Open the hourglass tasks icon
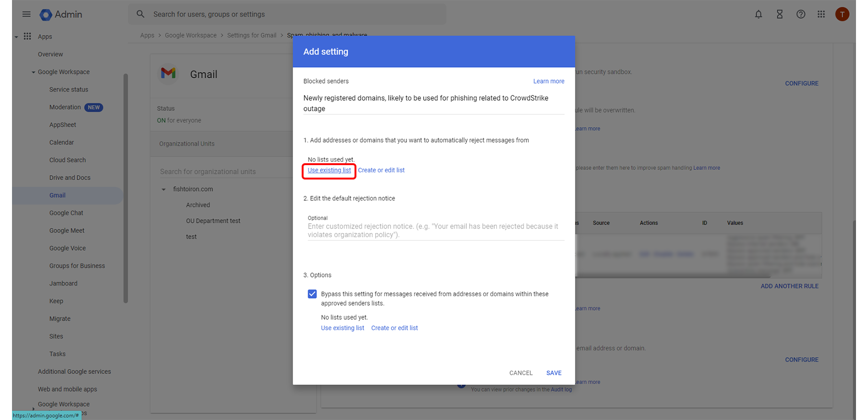The height and width of the screenshot is (420, 868). (x=779, y=14)
